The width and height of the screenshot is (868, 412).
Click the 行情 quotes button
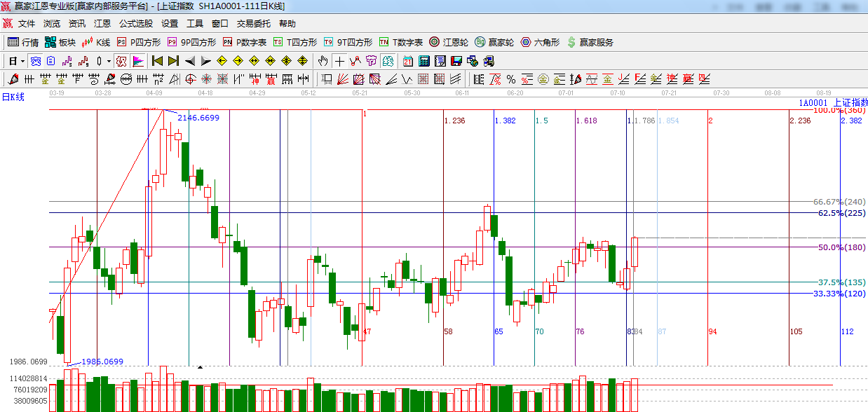[23, 42]
